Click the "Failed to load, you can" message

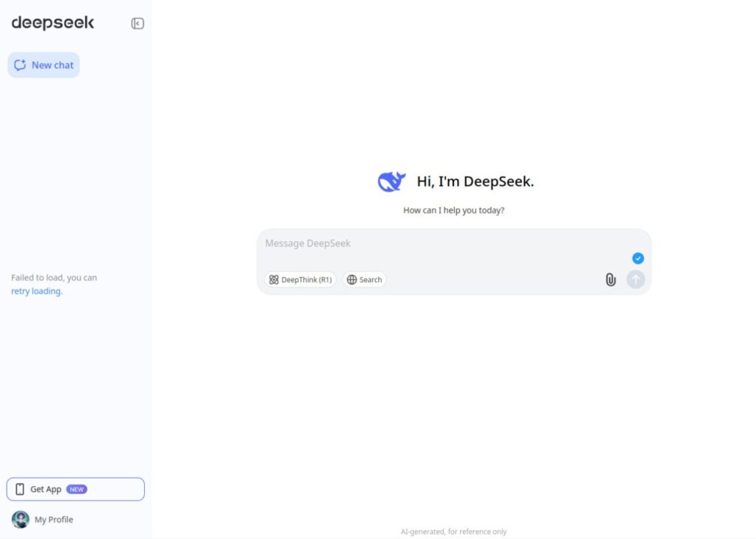point(54,278)
